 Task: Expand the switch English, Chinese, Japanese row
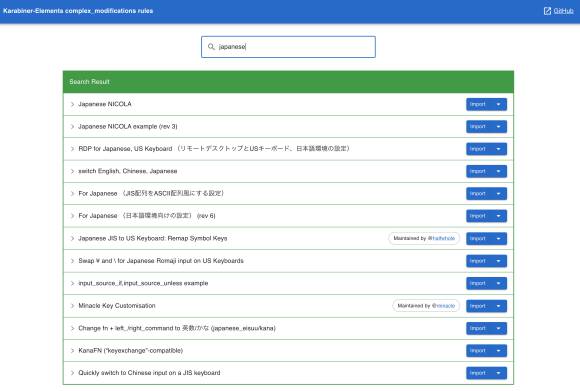tap(289, 171)
